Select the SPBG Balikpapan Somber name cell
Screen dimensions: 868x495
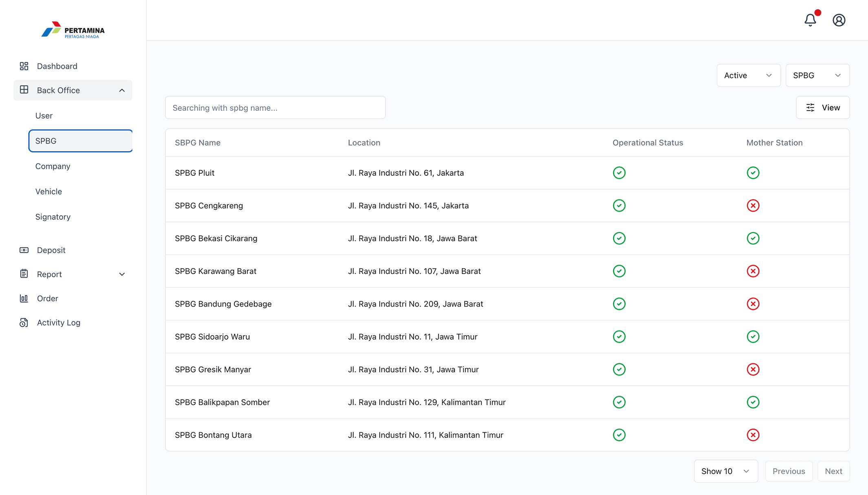point(222,402)
